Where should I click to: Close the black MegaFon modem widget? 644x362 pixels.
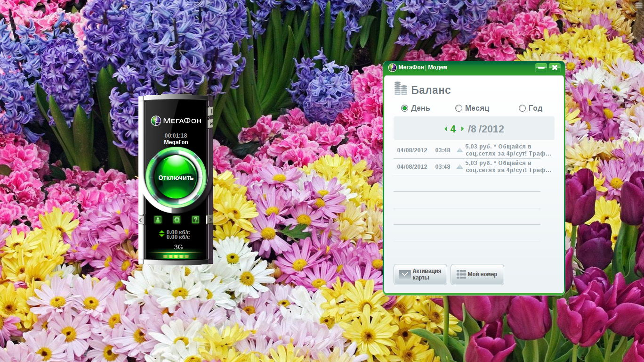[211, 123]
